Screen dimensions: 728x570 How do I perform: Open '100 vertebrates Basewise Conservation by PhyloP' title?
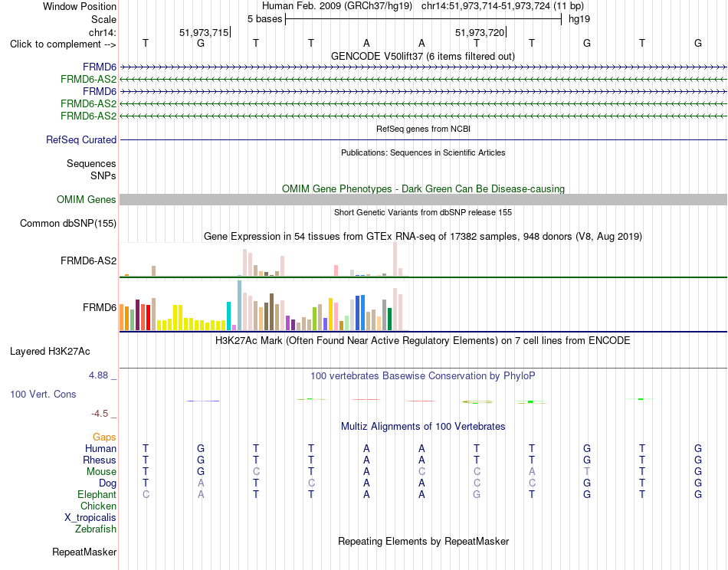point(423,376)
